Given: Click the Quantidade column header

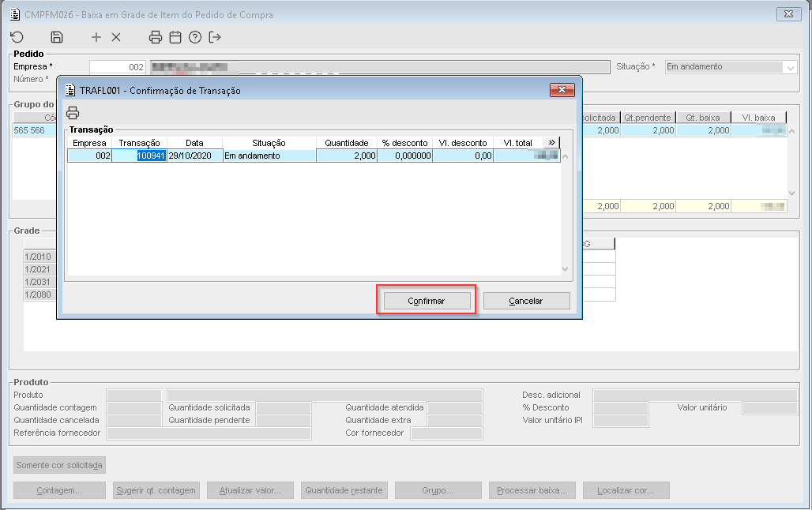Looking at the screenshot, I should [x=347, y=142].
